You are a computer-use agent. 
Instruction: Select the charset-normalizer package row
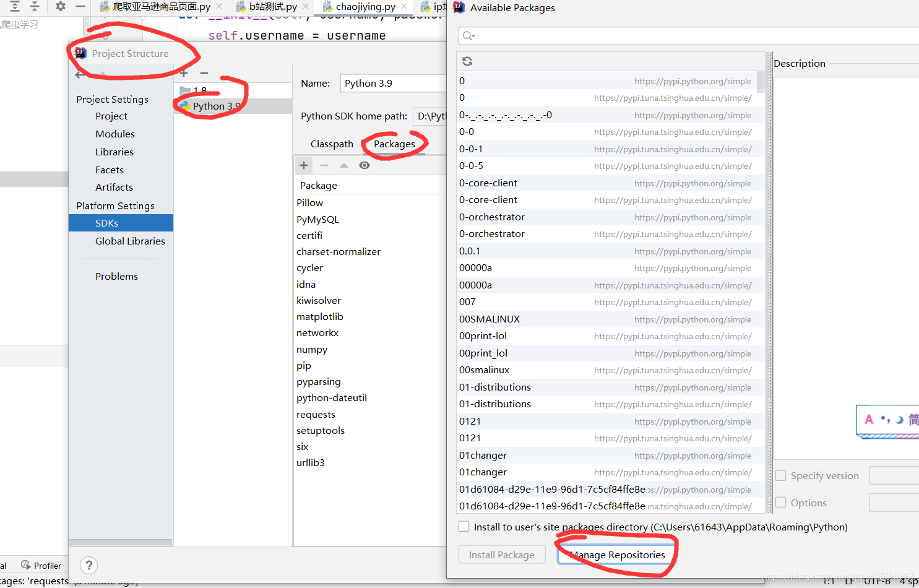pos(370,251)
